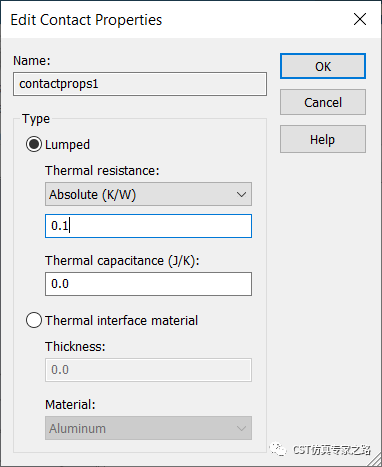Open Help for contact properties
This screenshot has height=467, width=382.
click(x=323, y=139)
